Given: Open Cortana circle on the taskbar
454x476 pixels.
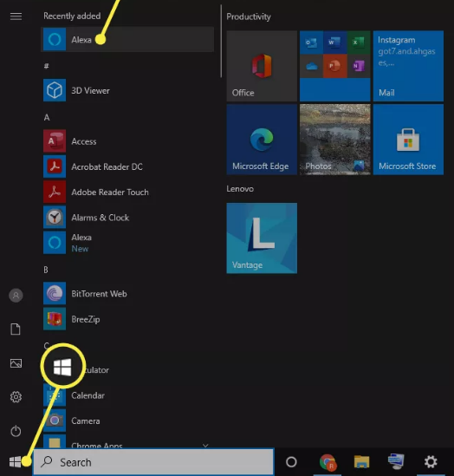Looking at the screenshot, I should 291,462.
